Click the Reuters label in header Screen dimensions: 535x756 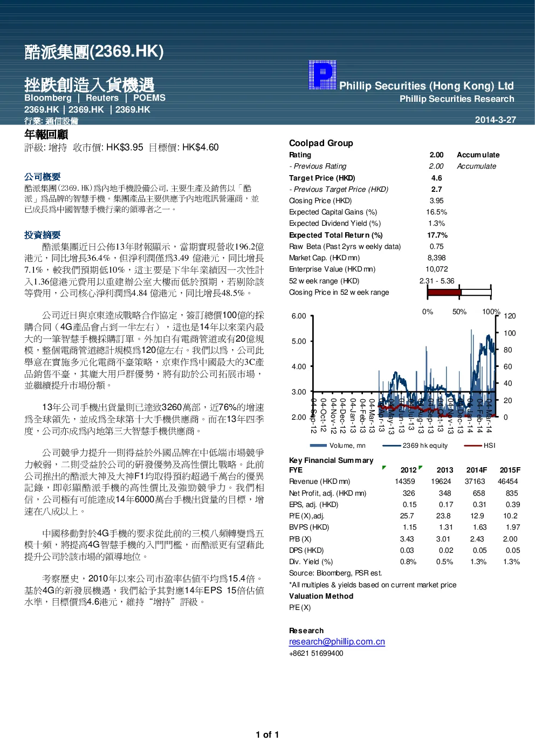(x=102, y=98)
